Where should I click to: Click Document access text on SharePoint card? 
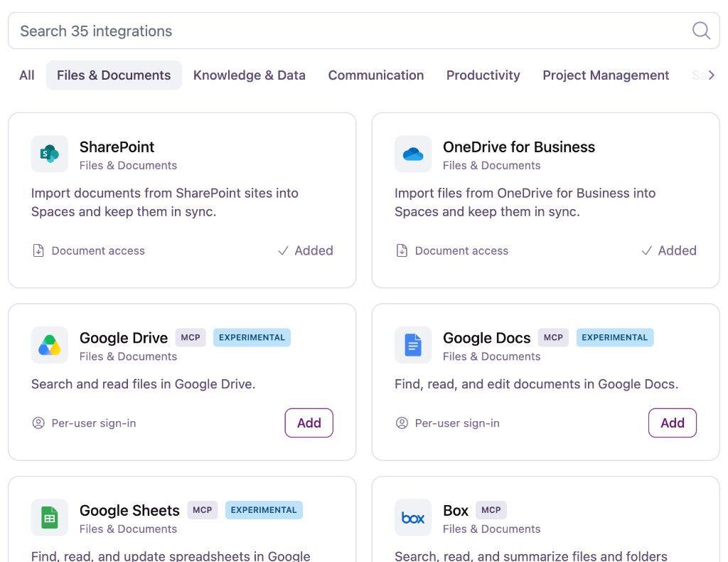[x=98, y=251]
